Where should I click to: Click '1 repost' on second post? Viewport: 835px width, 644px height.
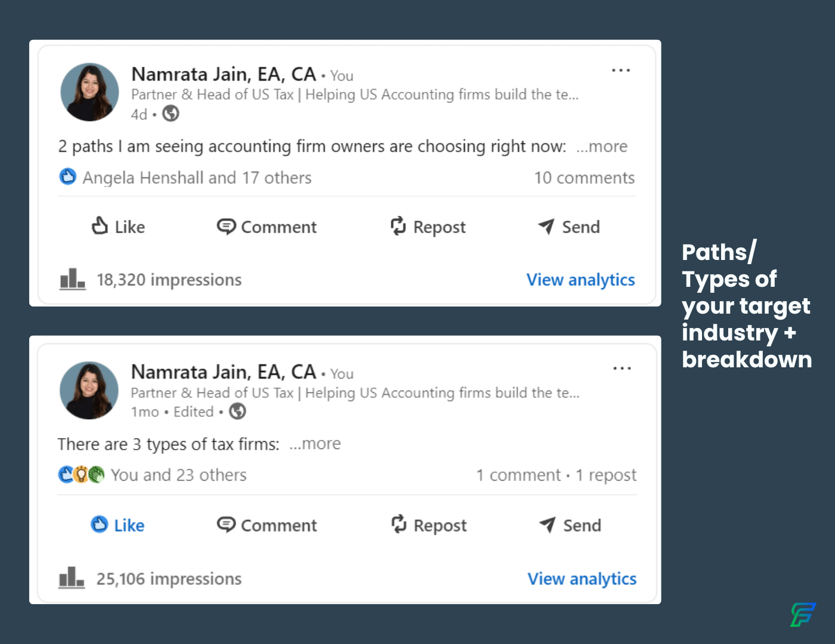tap(606, 475)
